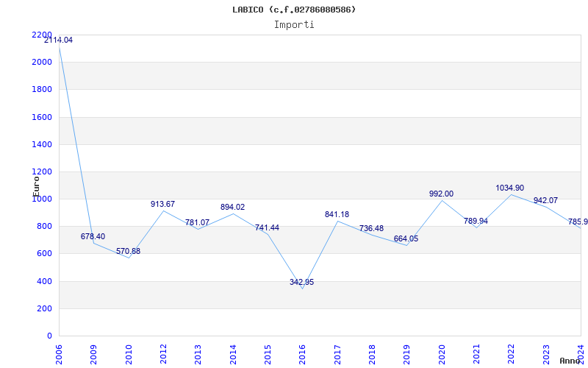Click the 741.44 data label
The width and height of the screenshot is (588, 368).
coord(267,228)
